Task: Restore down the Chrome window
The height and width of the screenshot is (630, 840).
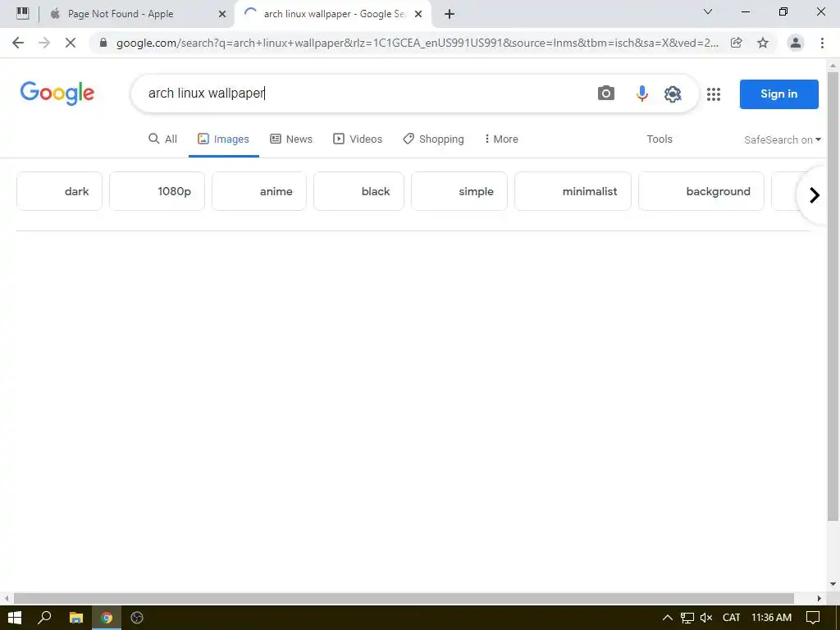Action: pos(783,11)
